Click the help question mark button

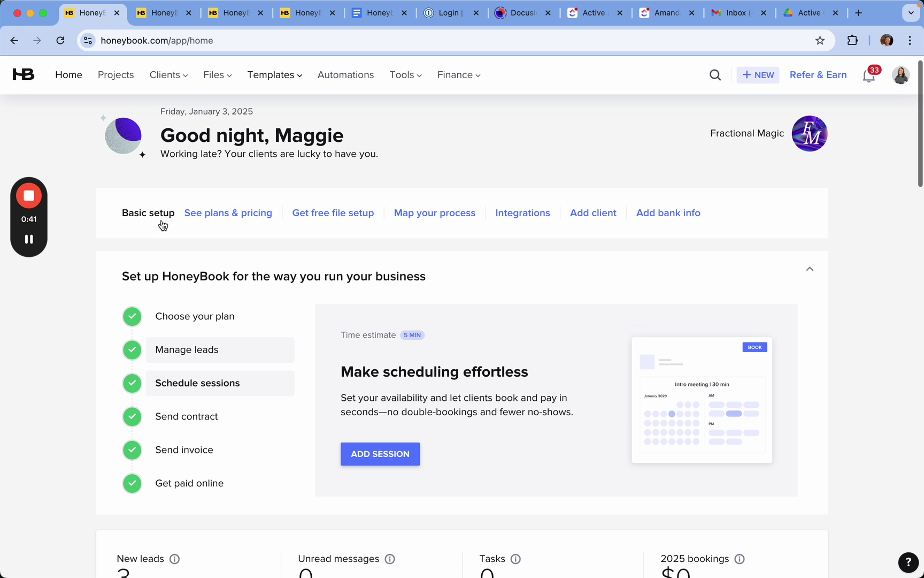click(908, 562)
